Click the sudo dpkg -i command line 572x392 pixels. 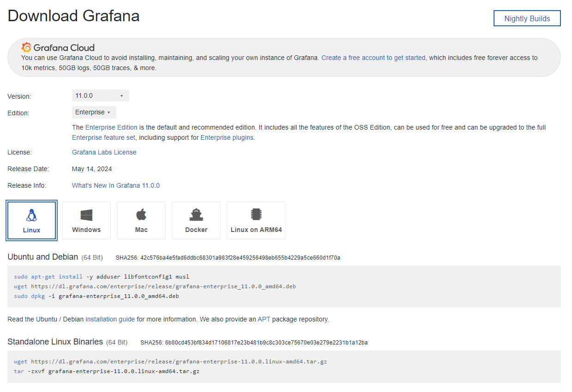(x=96, y=296)
